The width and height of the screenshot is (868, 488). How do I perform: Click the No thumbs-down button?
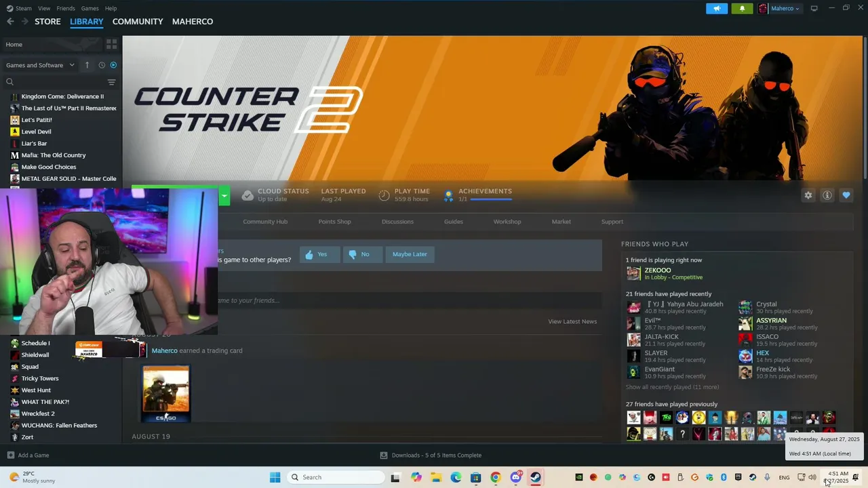[362, 254]
